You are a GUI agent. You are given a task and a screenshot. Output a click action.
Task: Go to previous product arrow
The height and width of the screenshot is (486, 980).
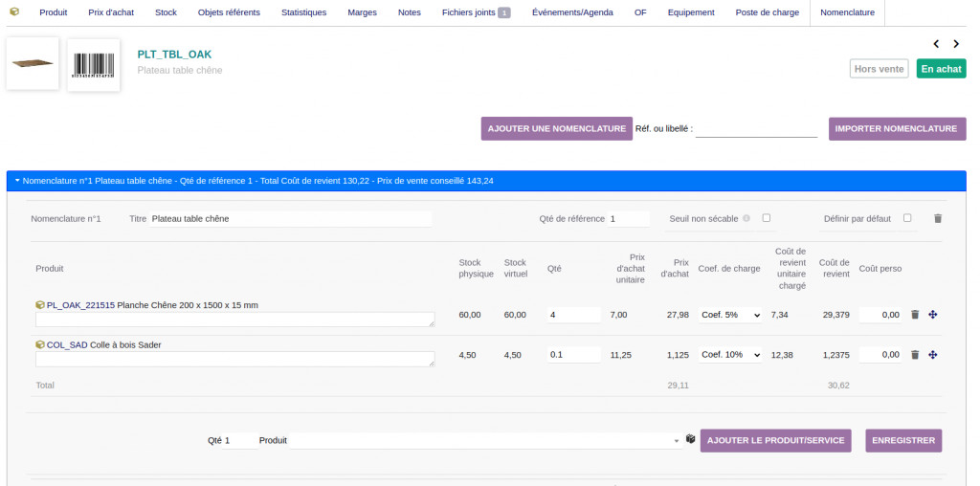pos(937,44)
